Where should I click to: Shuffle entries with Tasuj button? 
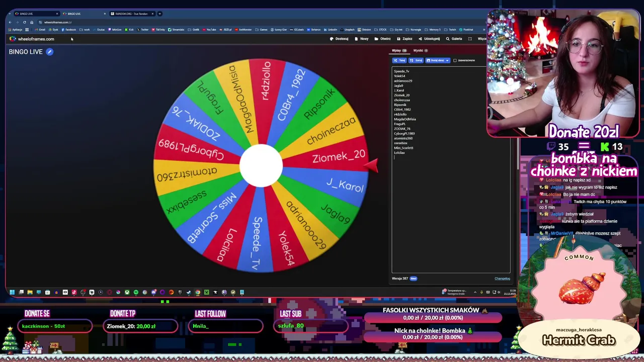(x=399, y=60)
